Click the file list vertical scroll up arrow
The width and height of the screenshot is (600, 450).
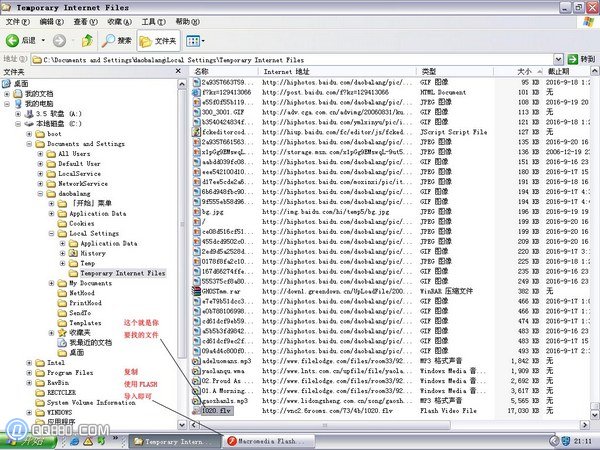[595, 71]
